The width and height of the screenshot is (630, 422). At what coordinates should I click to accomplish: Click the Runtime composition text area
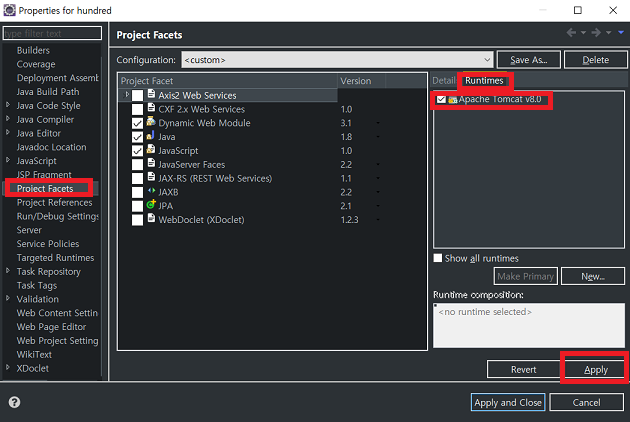tap(529, 326)
